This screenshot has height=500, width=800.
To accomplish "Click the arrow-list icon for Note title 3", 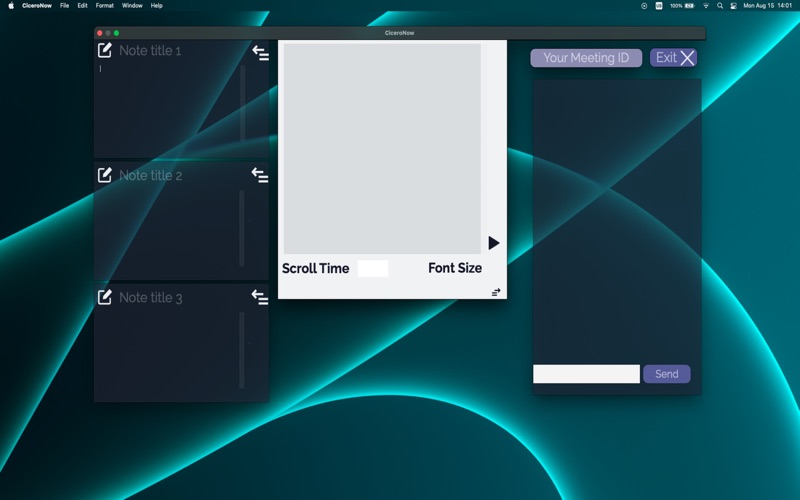I will click(x=260, y=297).
